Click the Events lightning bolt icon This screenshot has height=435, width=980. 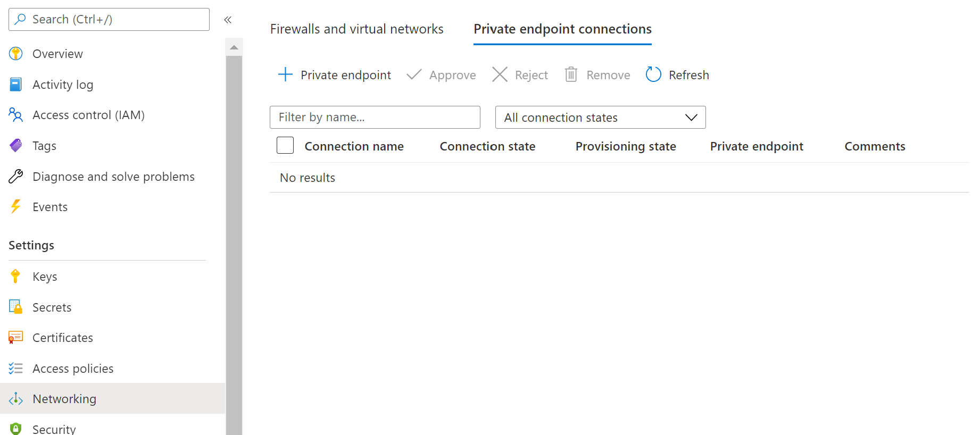15,206
